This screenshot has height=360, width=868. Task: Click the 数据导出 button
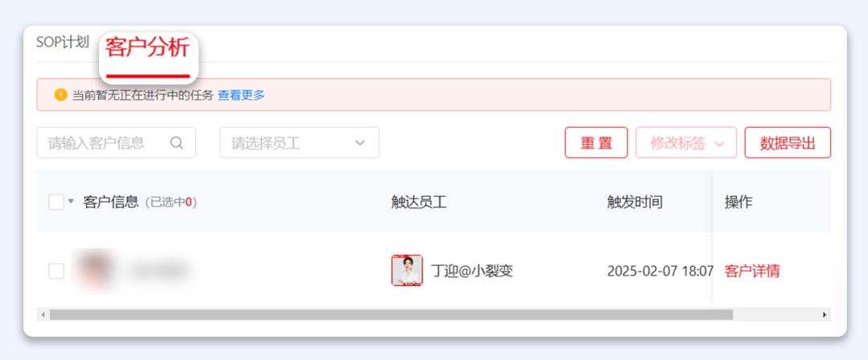point(787,143)
